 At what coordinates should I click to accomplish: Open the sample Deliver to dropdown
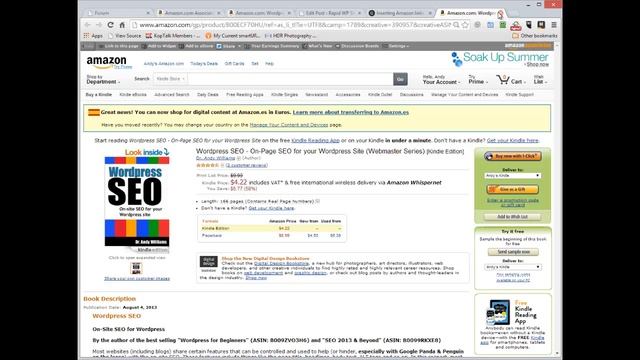[x=513, y=267]
